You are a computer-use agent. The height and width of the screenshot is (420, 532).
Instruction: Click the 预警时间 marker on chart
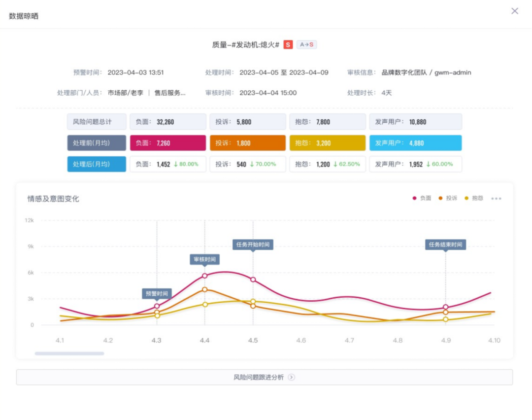(157, 294)
